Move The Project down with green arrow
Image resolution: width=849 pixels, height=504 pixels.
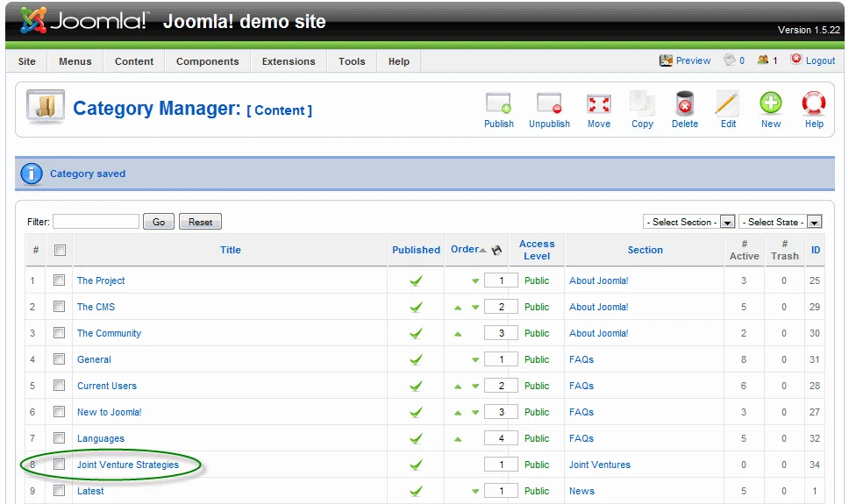474,281
